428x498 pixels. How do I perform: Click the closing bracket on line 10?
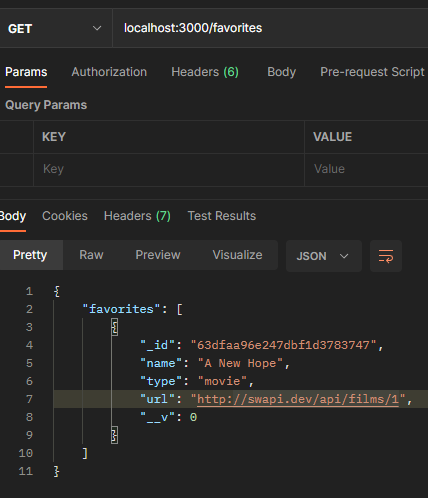pos(85,453)
